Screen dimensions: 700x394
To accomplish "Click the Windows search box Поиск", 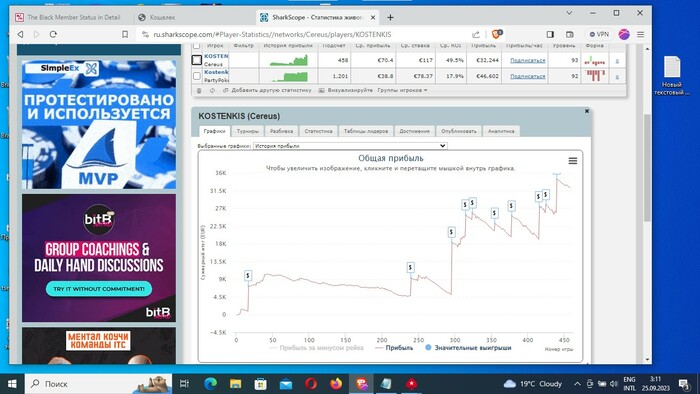I will coord(98,384).
